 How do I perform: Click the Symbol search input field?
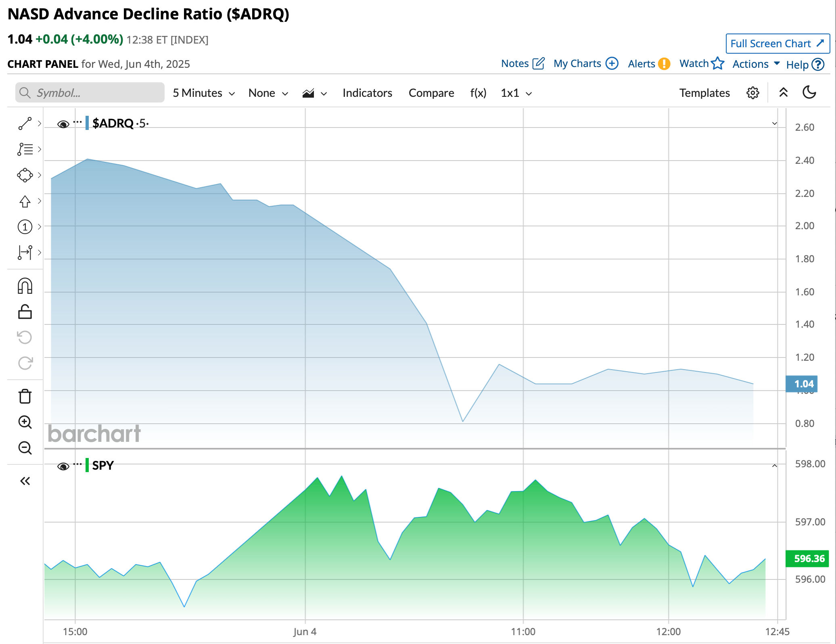[x=90, y=93]
